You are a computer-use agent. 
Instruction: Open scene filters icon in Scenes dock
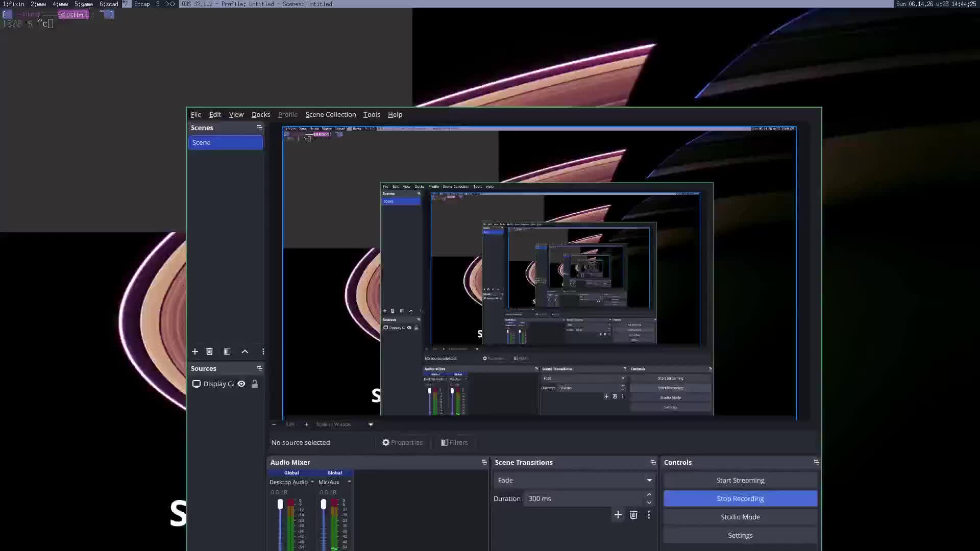coord(227,352)
